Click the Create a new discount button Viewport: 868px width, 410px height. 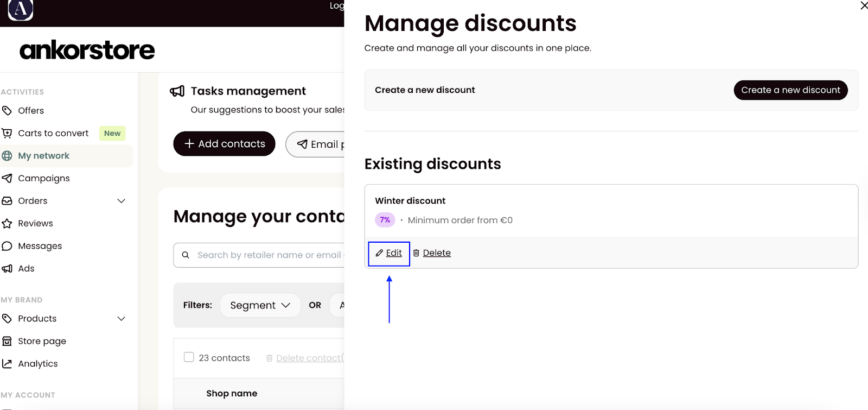(x=790, y=90)
